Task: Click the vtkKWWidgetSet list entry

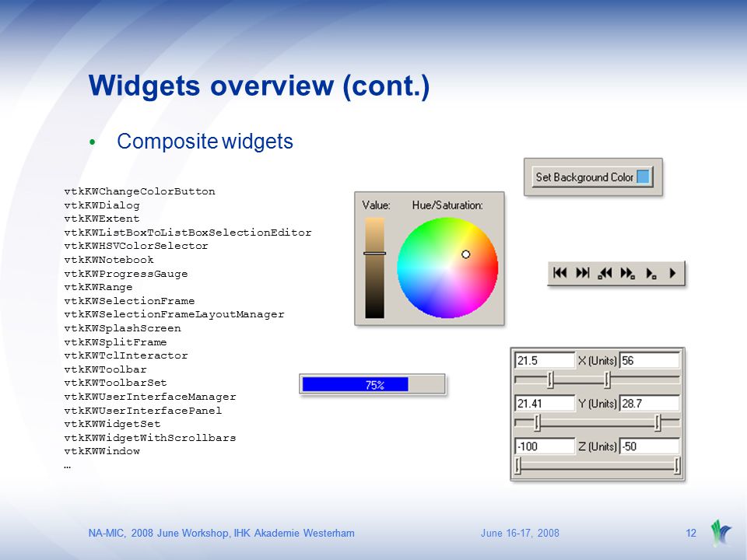Action: tap(112, 424)
